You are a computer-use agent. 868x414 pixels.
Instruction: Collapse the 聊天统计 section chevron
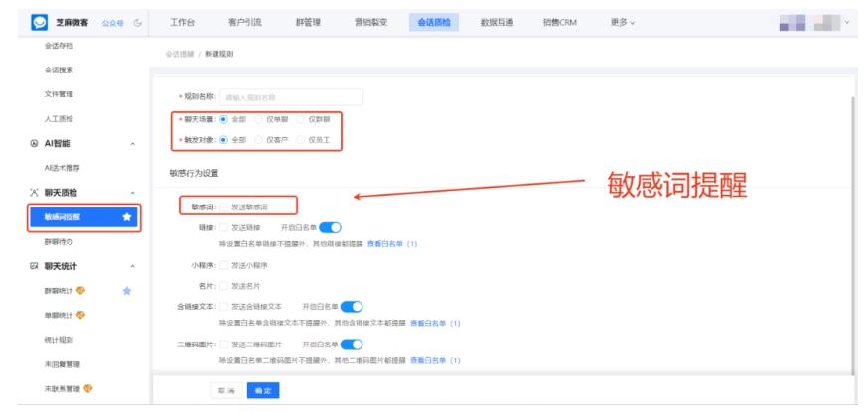pos(132,266)
